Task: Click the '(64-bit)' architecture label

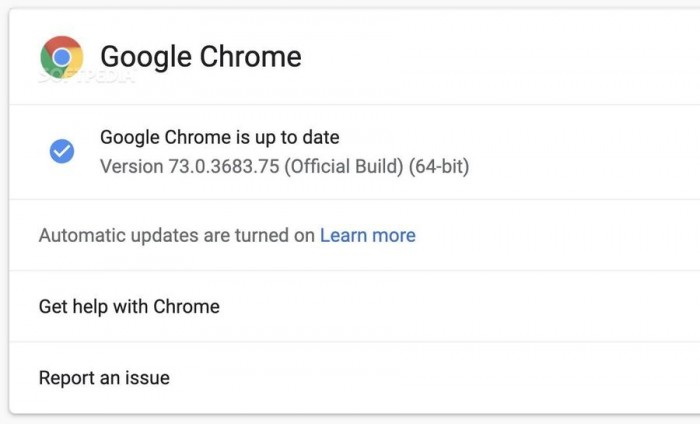Action: 439,166
